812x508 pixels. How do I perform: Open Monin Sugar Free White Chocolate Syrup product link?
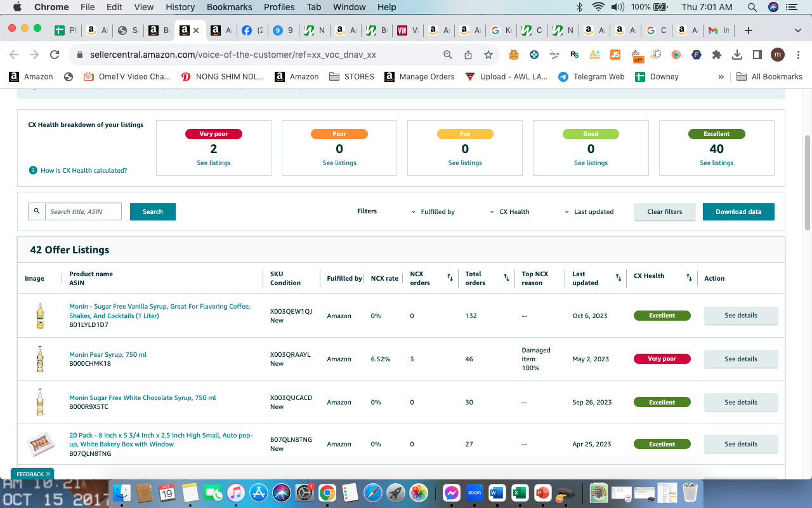click(x=143, y=398)
